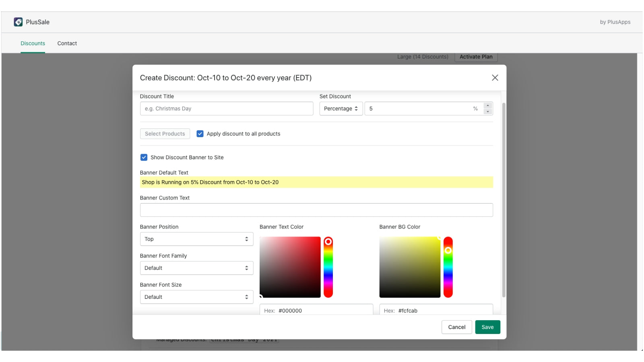Click the lower stepper arrow to decrease percentage
This screenshot has height=362, width=644.
[x=487, y=111]
